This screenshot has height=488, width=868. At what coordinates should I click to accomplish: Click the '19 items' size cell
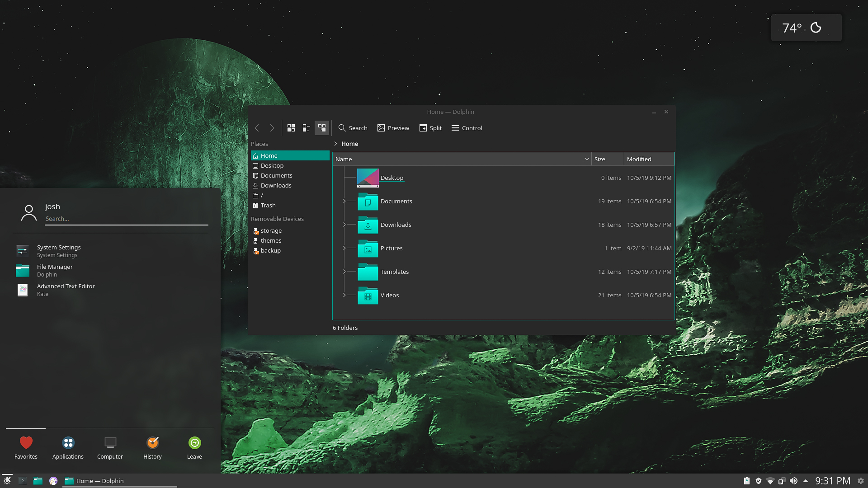tap(609, 202)
